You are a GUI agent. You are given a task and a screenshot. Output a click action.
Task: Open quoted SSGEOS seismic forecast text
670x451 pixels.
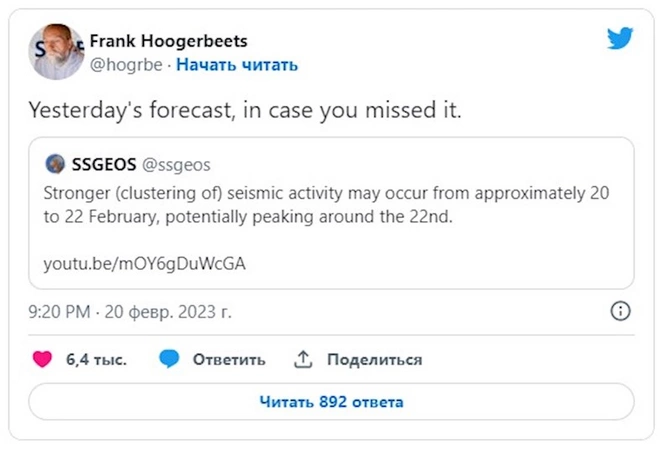(x=326, y=205)
